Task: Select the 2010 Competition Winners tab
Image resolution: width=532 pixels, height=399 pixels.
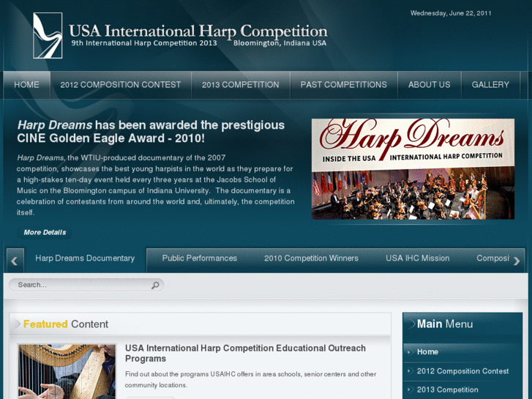Action: [x=311, y=258]
